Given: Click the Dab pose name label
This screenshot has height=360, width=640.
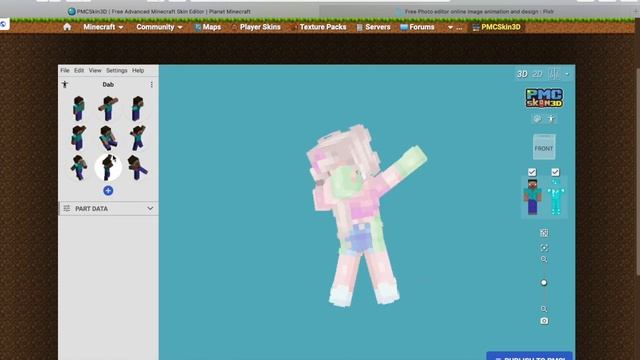Looking at the screenshot, I should (x=108, y=84).
